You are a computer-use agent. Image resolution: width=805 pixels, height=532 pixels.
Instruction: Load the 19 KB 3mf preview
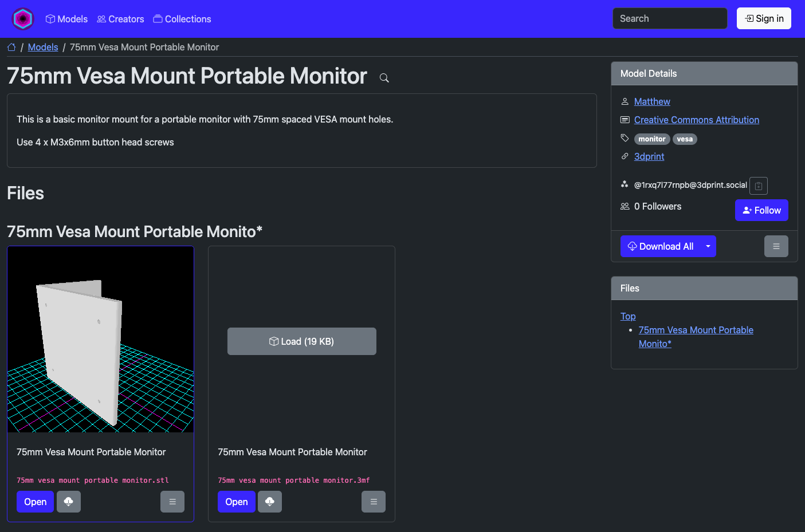tap(302, 341)
